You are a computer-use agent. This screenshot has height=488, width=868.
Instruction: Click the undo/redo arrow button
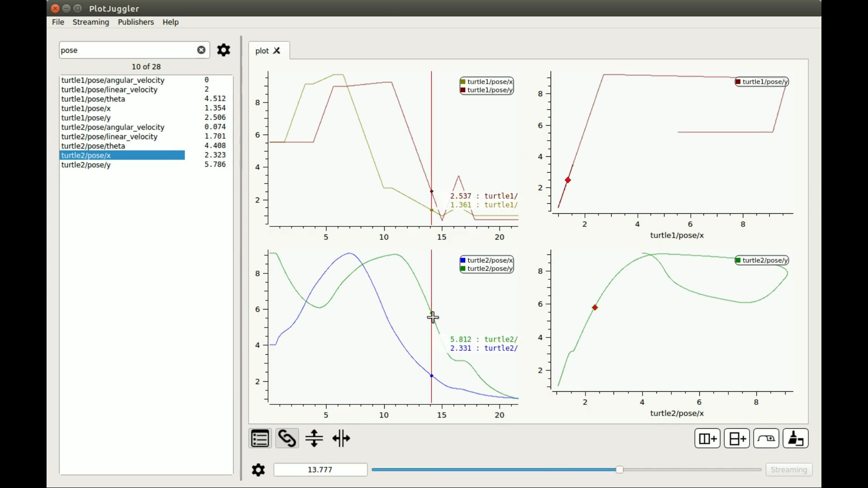tap(766, 438)
